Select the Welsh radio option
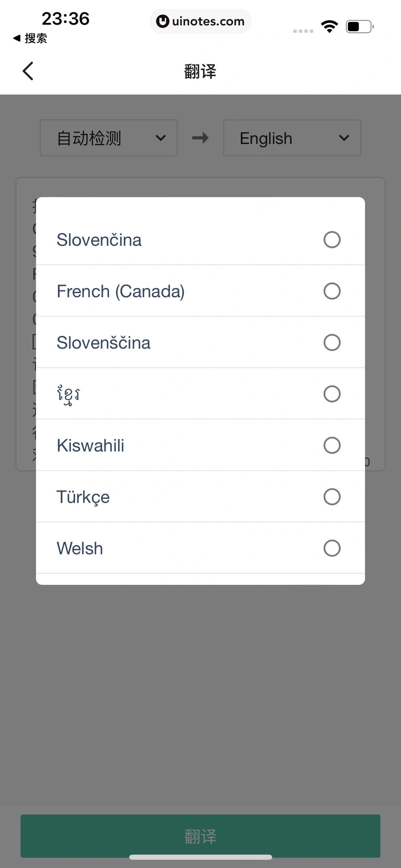401x868 pixels. (332, 548)
